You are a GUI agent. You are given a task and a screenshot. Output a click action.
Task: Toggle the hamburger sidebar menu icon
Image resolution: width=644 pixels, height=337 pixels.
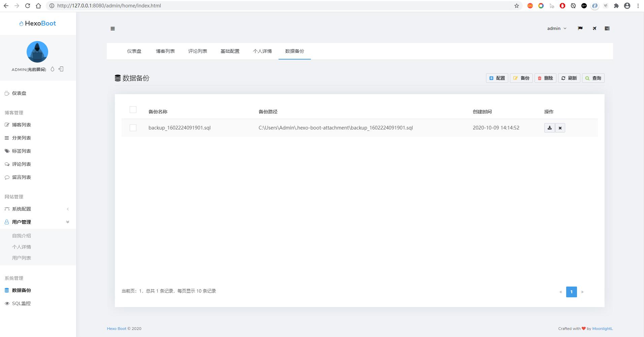[112, 29]
